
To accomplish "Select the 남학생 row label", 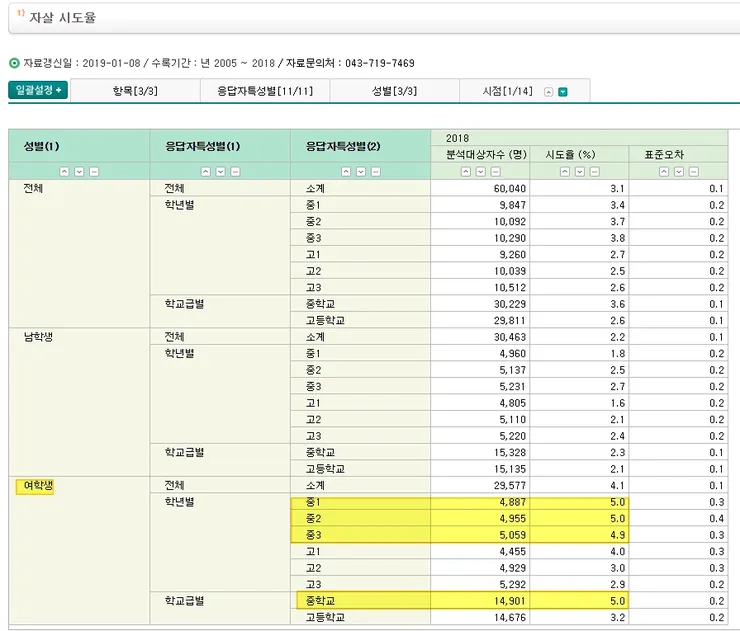I will click(x=38, y=337).
